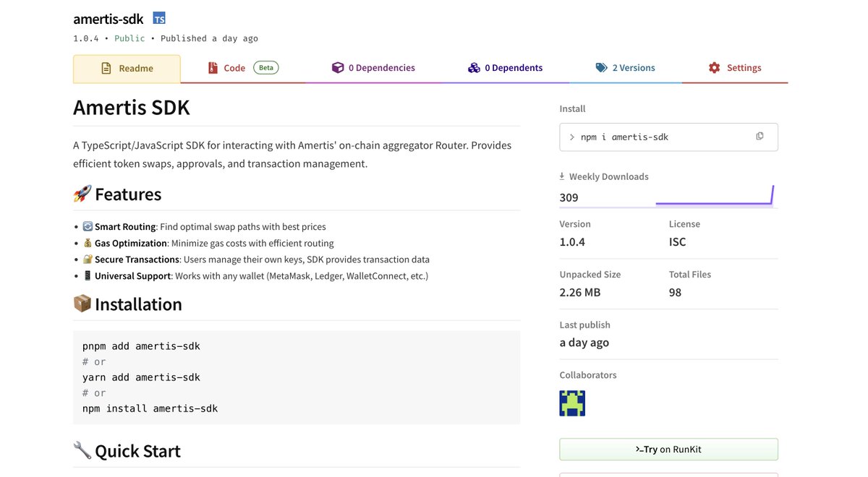The image size is (868, 477).
Task: Click the Published a day ago text
Action: point(209,38)
